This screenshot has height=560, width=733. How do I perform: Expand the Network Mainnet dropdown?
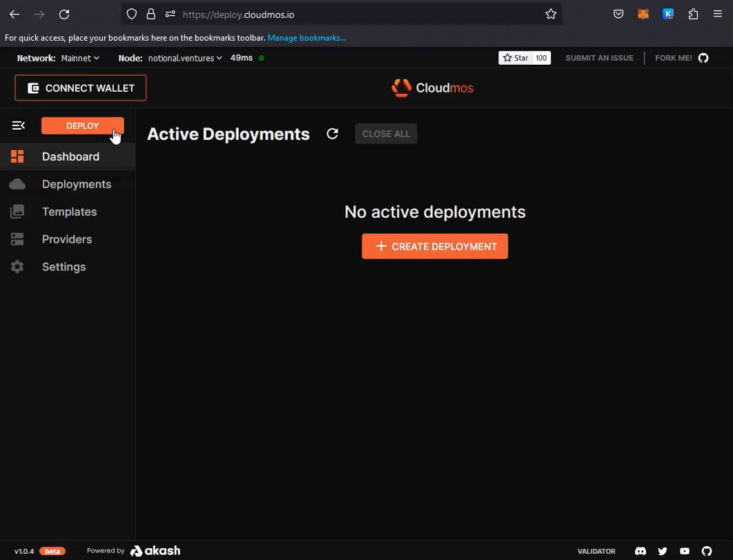tap(79, 58)
